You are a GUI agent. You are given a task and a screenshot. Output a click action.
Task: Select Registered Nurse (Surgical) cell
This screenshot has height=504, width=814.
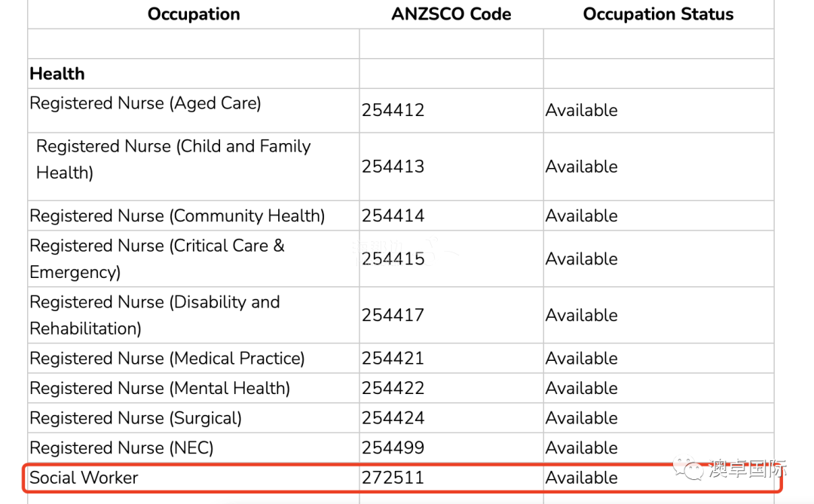pos(136,418)
